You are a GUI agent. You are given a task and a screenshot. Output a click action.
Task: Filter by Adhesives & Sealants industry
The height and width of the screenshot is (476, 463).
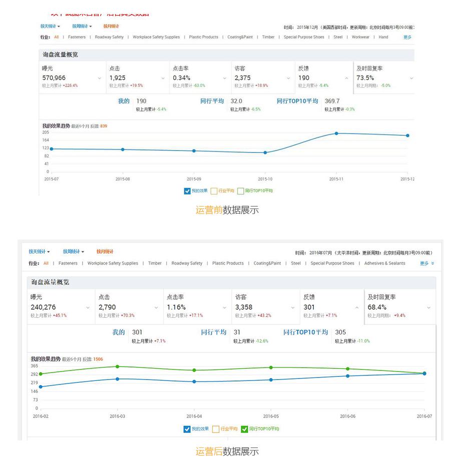click(384, 263)
